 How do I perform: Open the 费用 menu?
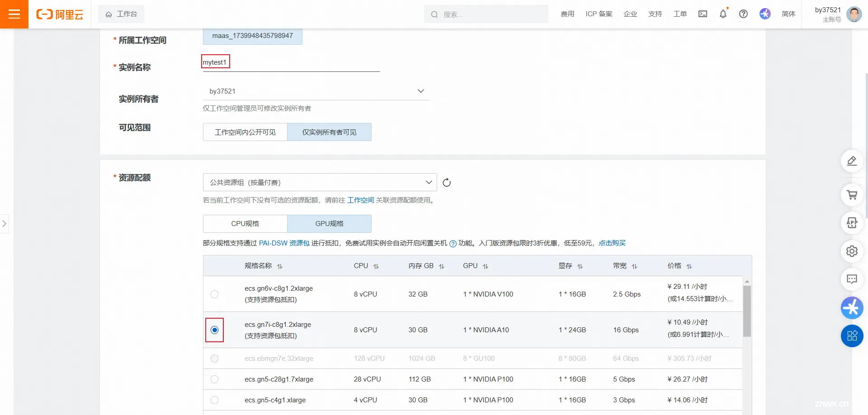(567, 14)
